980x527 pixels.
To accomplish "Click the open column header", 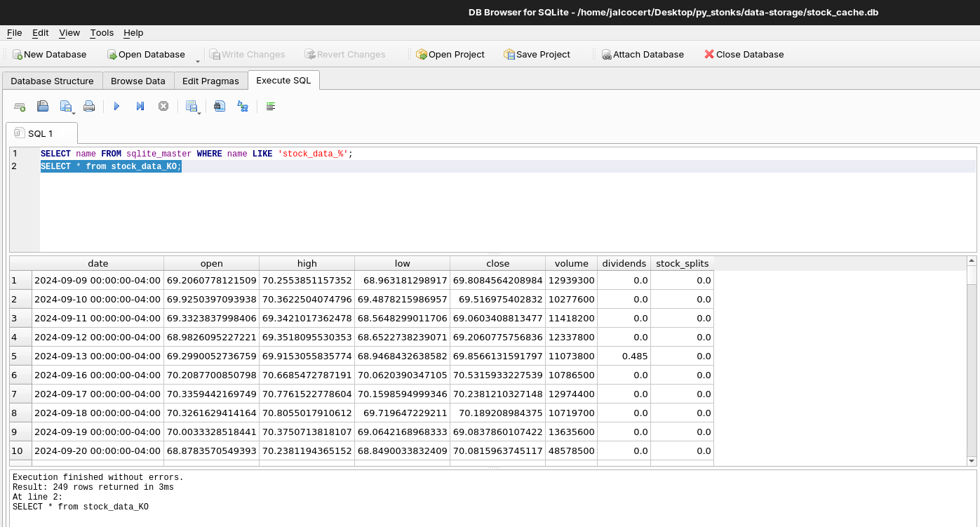I will point(211,263).
